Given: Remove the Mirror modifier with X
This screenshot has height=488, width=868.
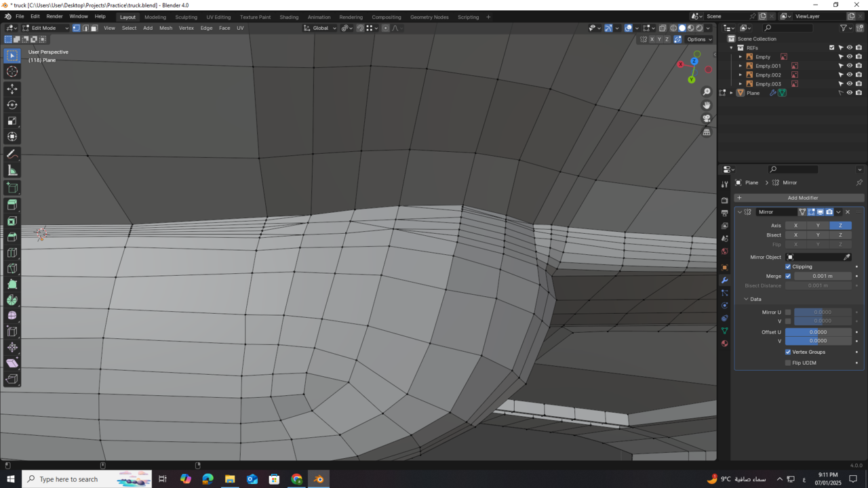Looking at the screenshot, I should click(x=848, y=212).
